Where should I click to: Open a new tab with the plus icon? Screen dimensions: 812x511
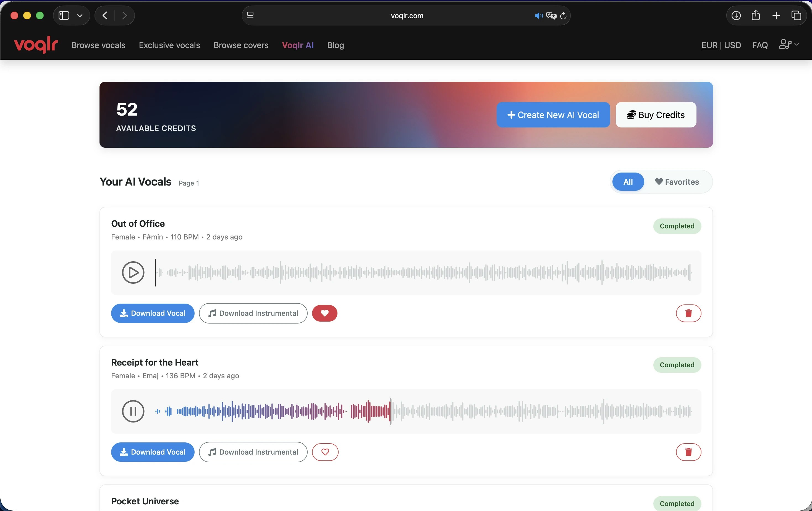point(776,15)
